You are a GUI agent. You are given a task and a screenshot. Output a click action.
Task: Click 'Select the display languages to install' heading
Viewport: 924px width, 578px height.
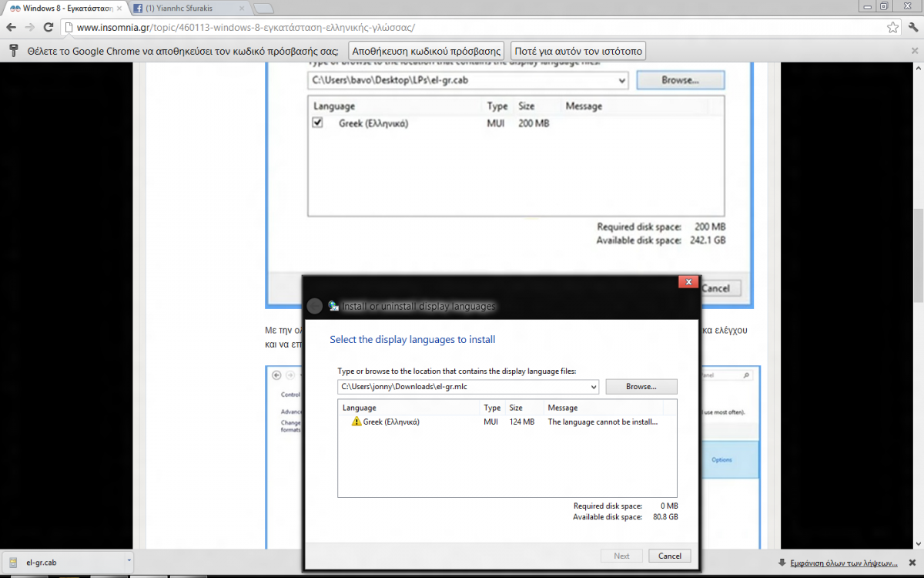[x=412, y=339]
